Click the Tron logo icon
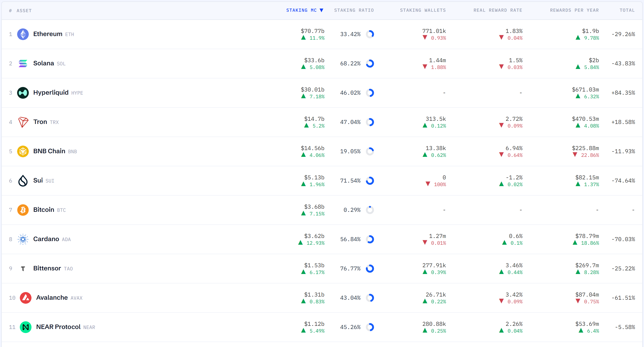This screenshot has width=644, height=347. click(x=23, y=122)
